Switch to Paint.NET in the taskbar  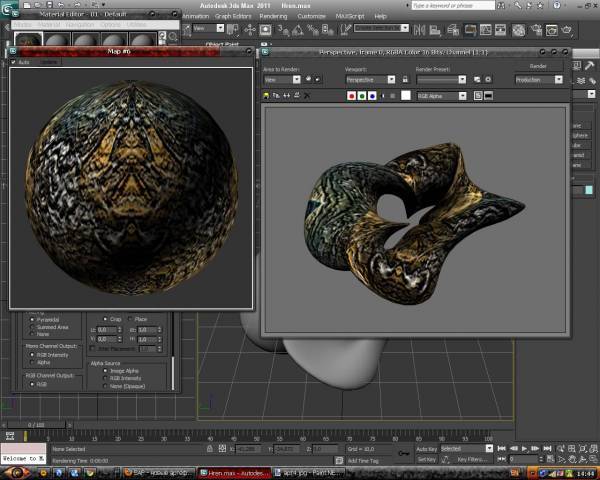pyautogui.click(x=310, y=471)
